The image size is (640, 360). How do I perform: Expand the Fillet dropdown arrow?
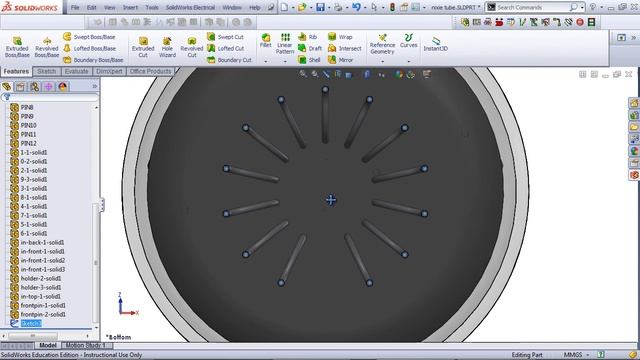pos(266,62)
